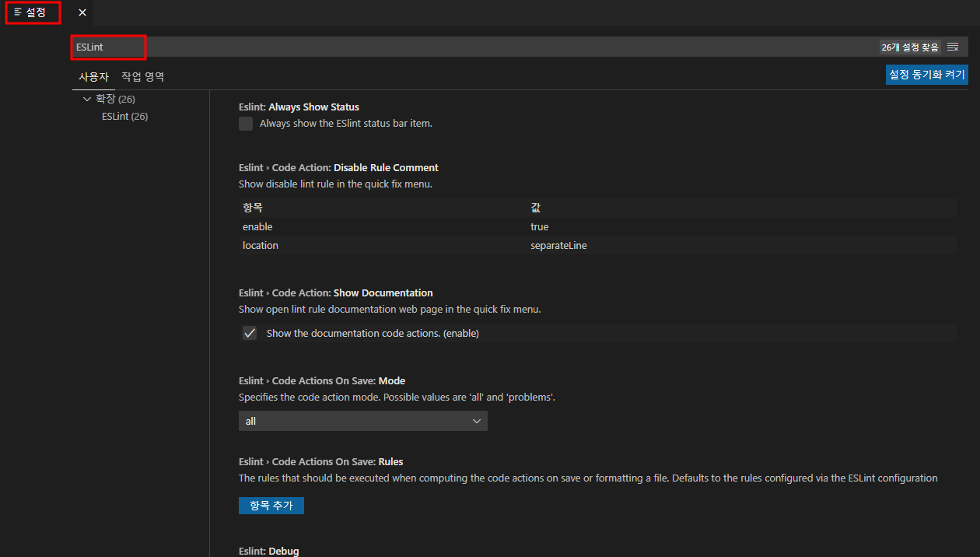This screenshot has width=980, height=557.
Task: Click the 26개 설정 찾음 result count
Action: coord(910,47)
